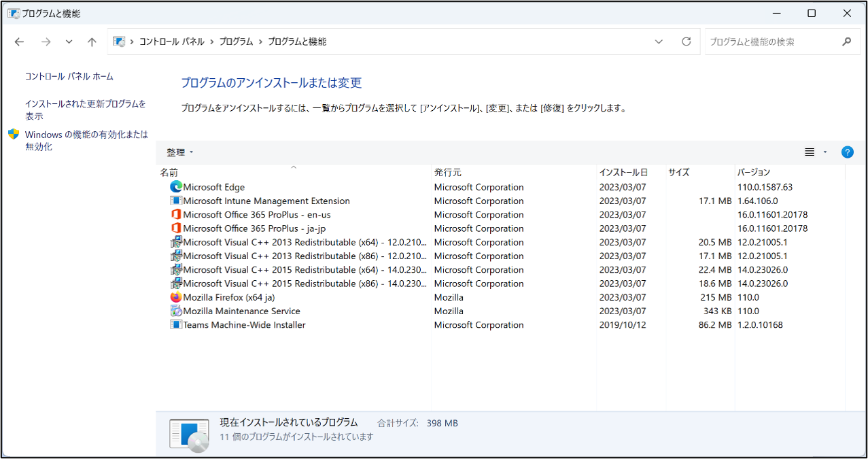Refresh the program list
The width and height of the screenshot is (868, 459).
(687, 41)
